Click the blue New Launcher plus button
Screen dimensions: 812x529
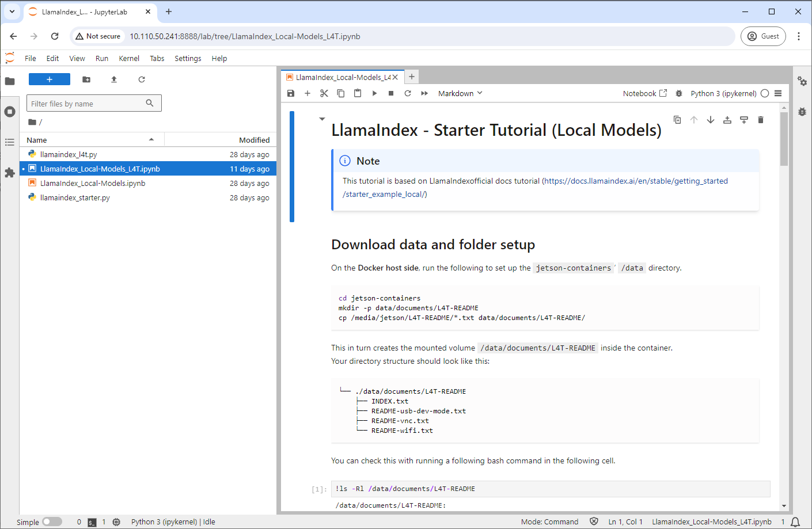(x=50, y=79)
